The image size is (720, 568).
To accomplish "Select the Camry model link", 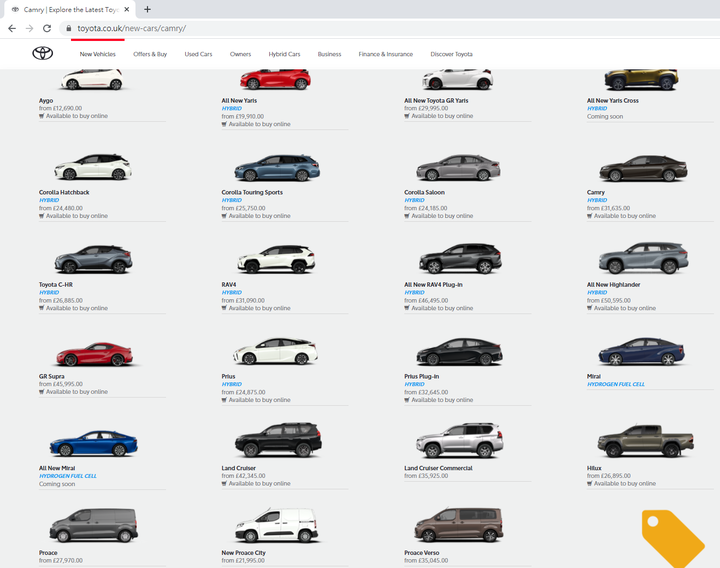I will coord(596,192).
